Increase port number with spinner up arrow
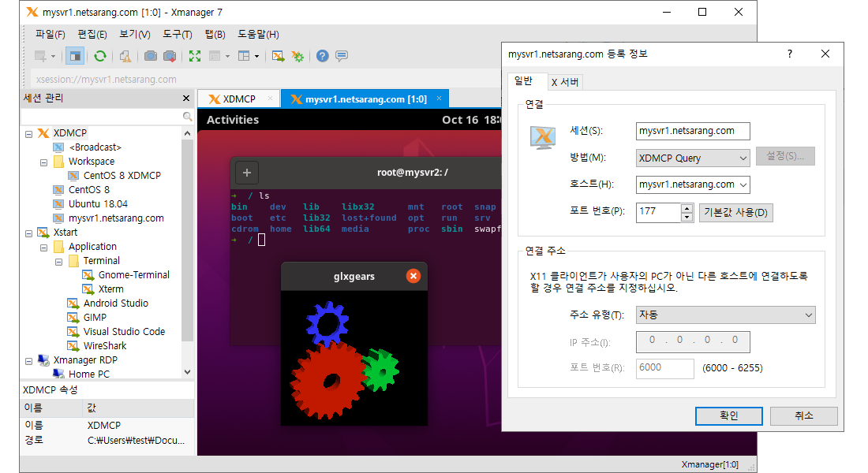Viewport: 868px width, 473px height. (687, 208)
